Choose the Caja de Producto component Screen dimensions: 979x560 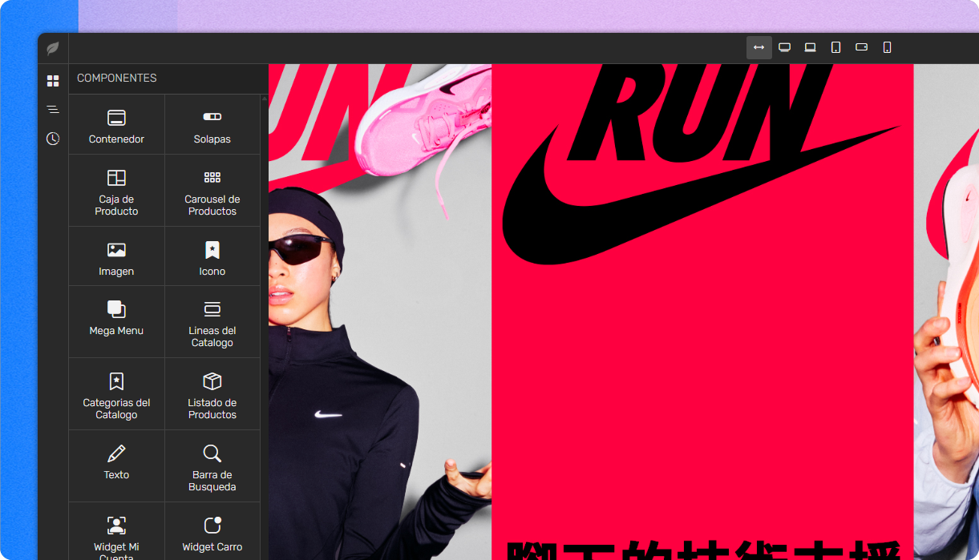coord(116,191)
